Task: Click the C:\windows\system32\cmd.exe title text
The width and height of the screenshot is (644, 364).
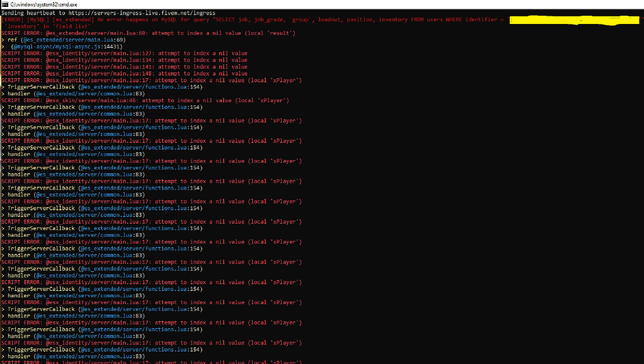Action: (44, 4)
